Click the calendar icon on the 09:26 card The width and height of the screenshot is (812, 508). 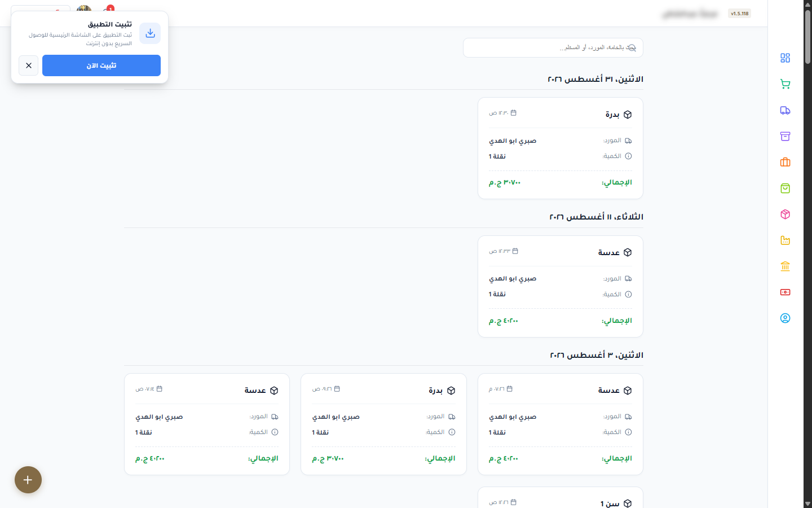pyautogui.click(x=337, y=389)
